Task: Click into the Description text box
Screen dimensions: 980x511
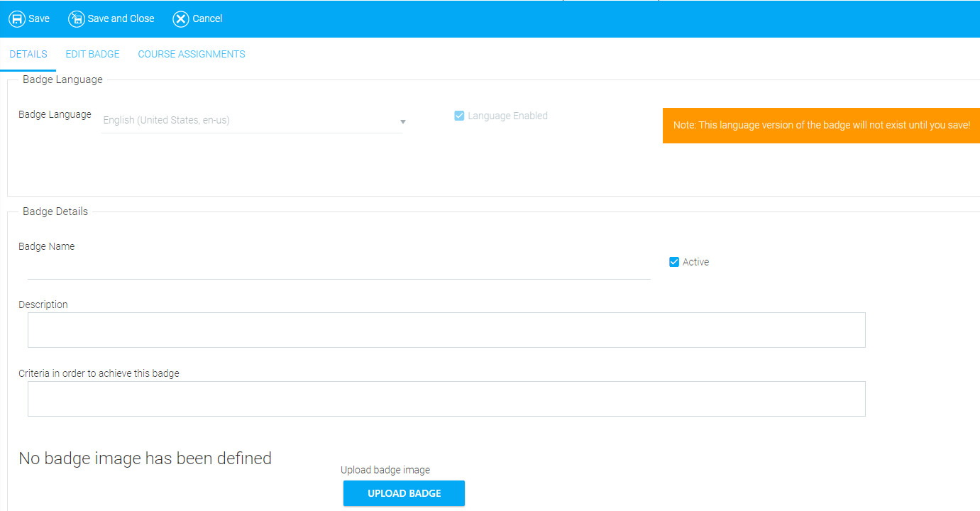Action: [446, 330]
